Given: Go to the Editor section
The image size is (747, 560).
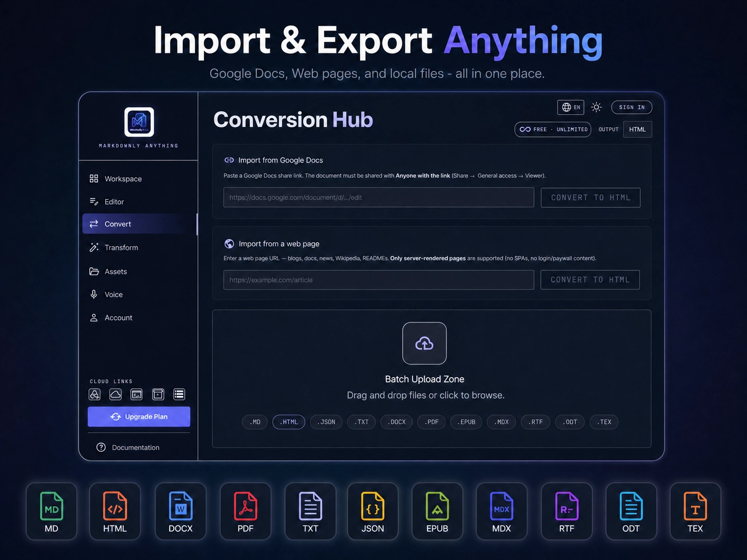Looking at the screenshot, I should tap(139, 202).
